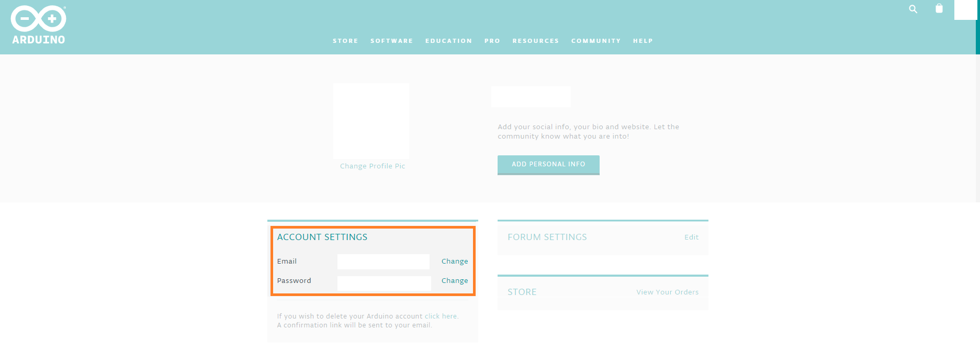
Task: Edit the forum settings
Action: (691, 237)
